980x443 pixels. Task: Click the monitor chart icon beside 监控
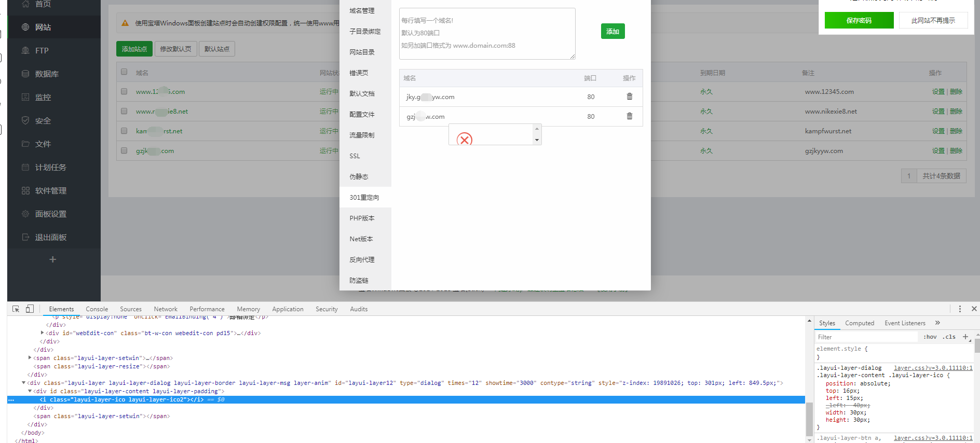tap(25, 97)
